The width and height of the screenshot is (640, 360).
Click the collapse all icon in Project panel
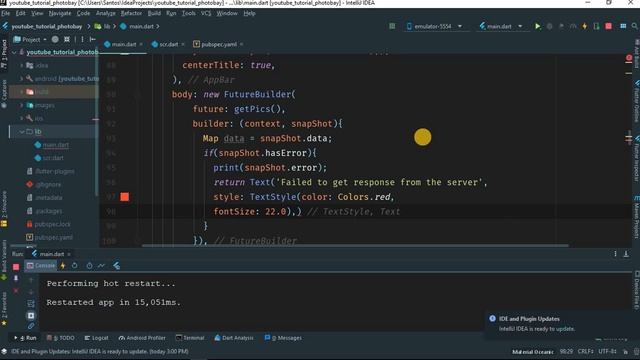click(67, 40)
